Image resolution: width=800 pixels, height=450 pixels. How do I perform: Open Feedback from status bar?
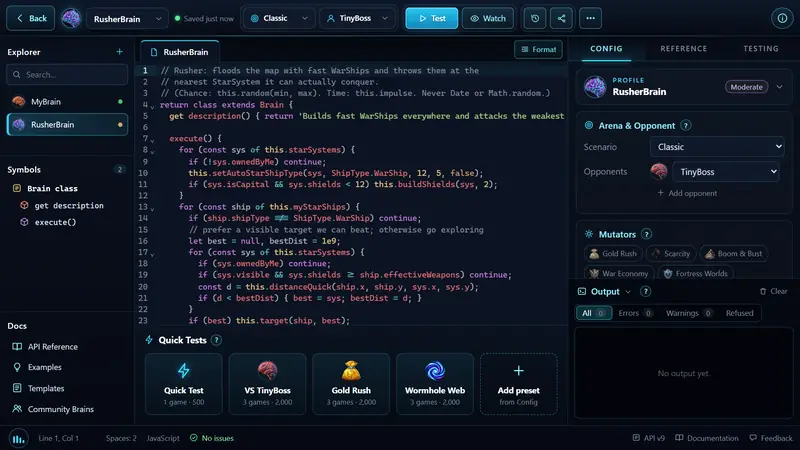pos(770,438)
